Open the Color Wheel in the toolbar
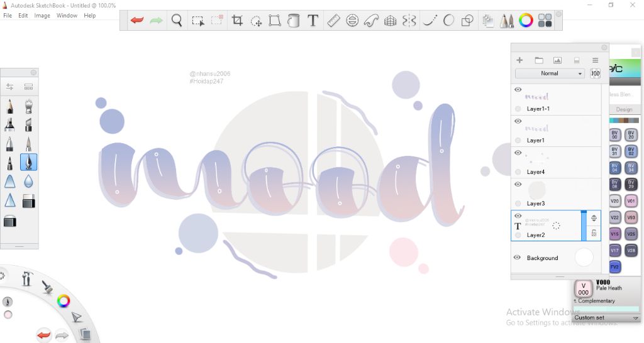Image resolution: width=644 pixels, height=343 pixels. (x=526, y=20)
